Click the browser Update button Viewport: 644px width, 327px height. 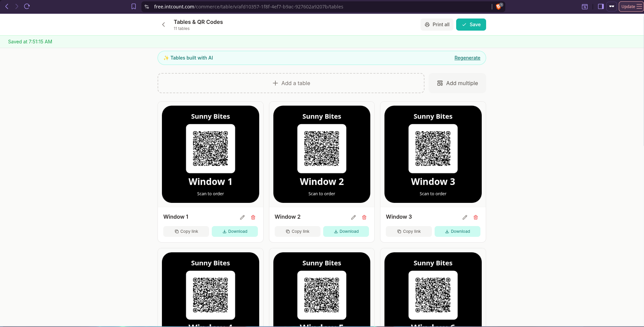point(631,6)
